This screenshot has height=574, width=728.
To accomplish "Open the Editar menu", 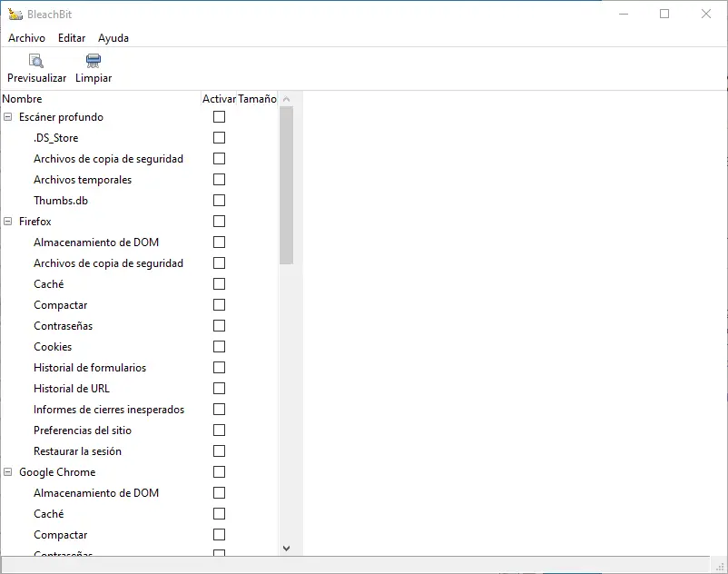I will coord(72,38).
